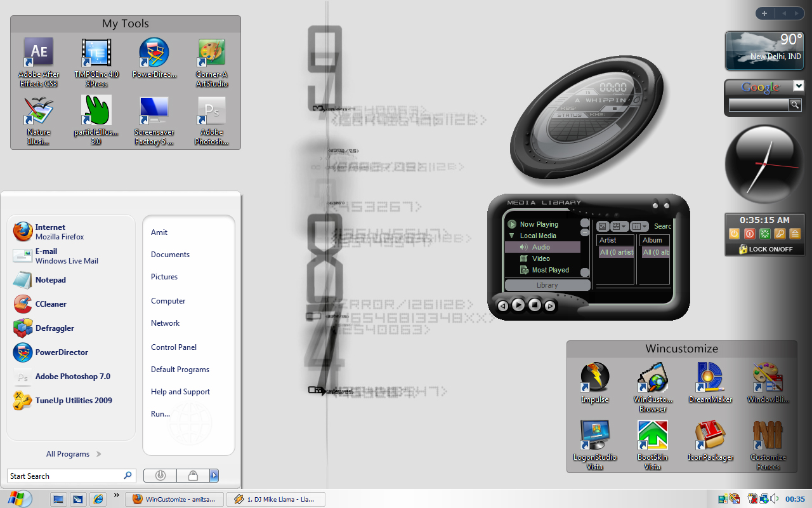Launch PowerDirector from Start menu list
The height and width of the screenshot is (508, 812).
(71, 352)
